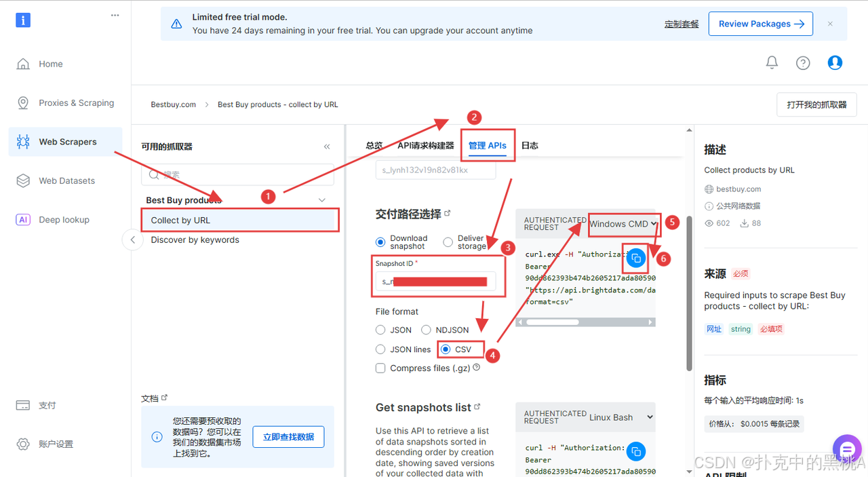
Task: Open Get snapshots list external link icon
Action: tap(477, 407)
